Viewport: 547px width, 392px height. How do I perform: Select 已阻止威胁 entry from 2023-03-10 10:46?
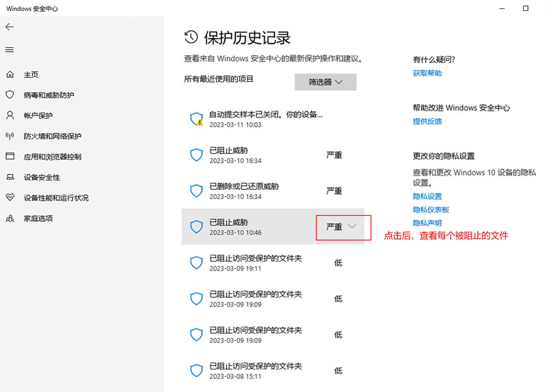point(273,227)
